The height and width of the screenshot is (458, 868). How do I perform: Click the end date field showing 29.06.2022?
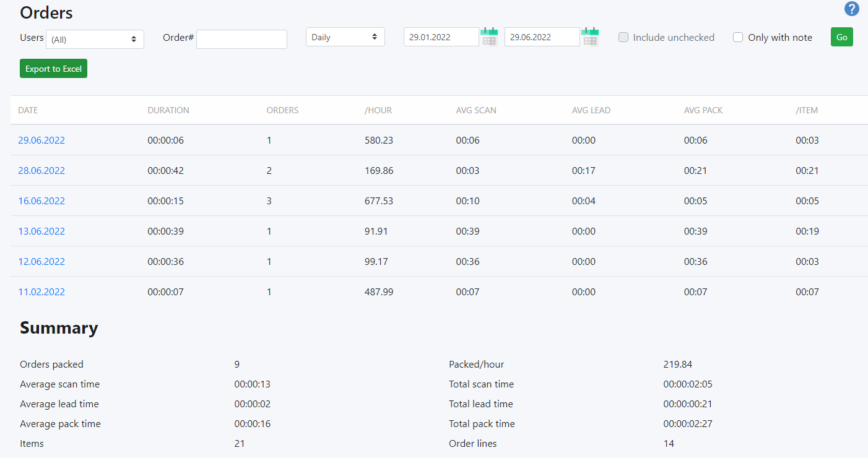(542, 37)
